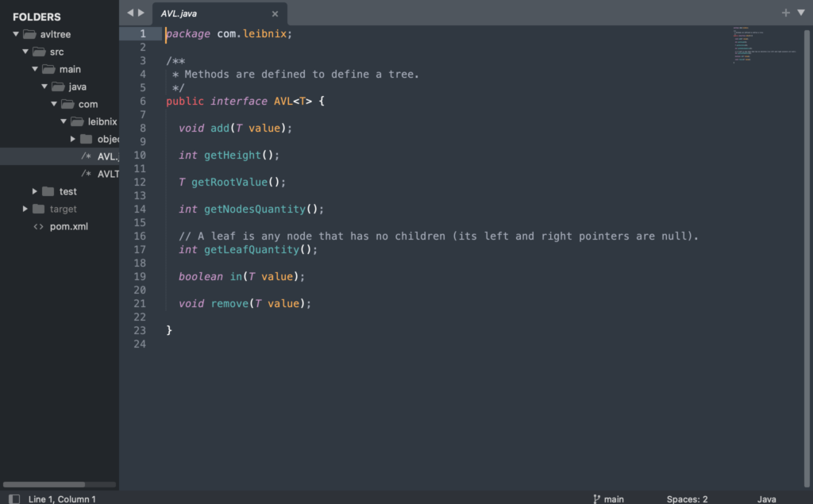This screenshot has height=504, width=813.
Task: Open the pom.xml file
Action: click(x=68, y=226)
